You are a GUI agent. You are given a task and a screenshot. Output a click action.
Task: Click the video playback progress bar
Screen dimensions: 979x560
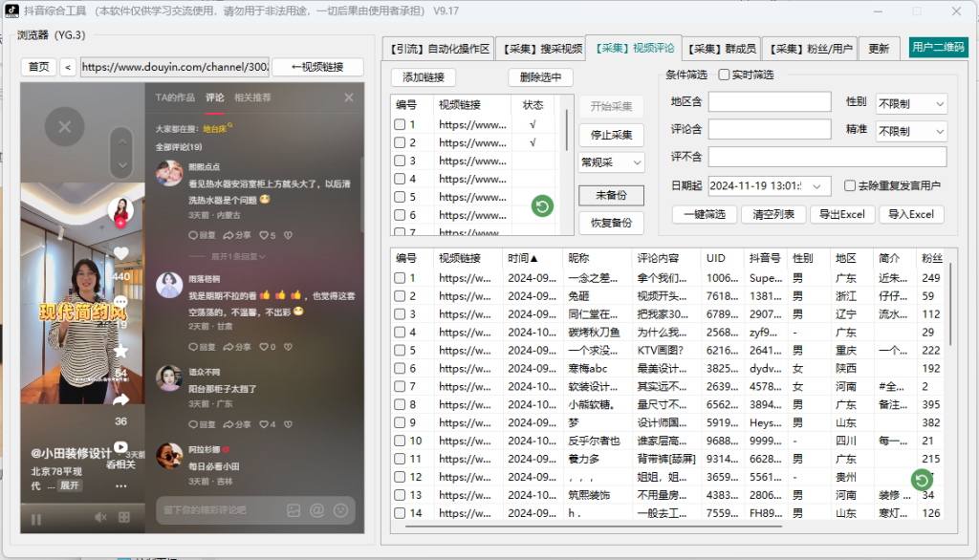coord(81,504)
